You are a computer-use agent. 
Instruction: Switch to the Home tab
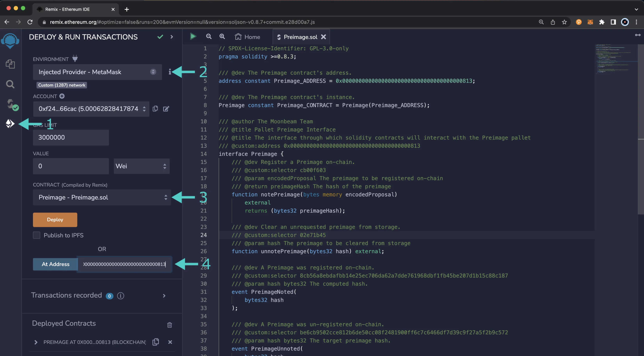pos(247,37)
